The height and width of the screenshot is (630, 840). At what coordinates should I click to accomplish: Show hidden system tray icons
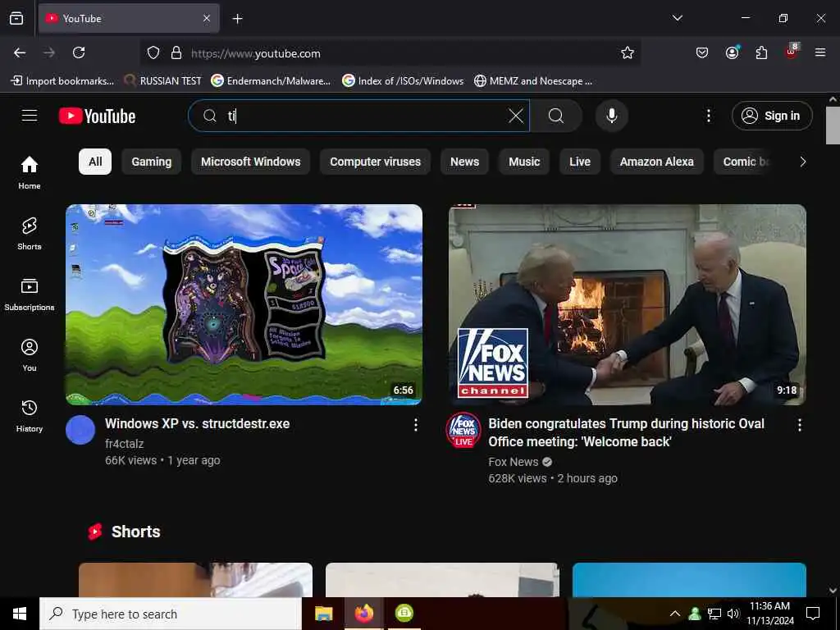675,614
